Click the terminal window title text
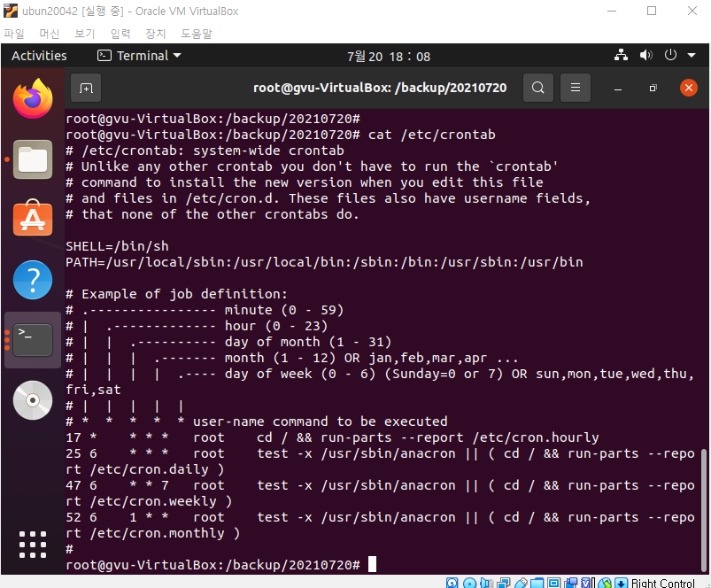 [380, 88]
